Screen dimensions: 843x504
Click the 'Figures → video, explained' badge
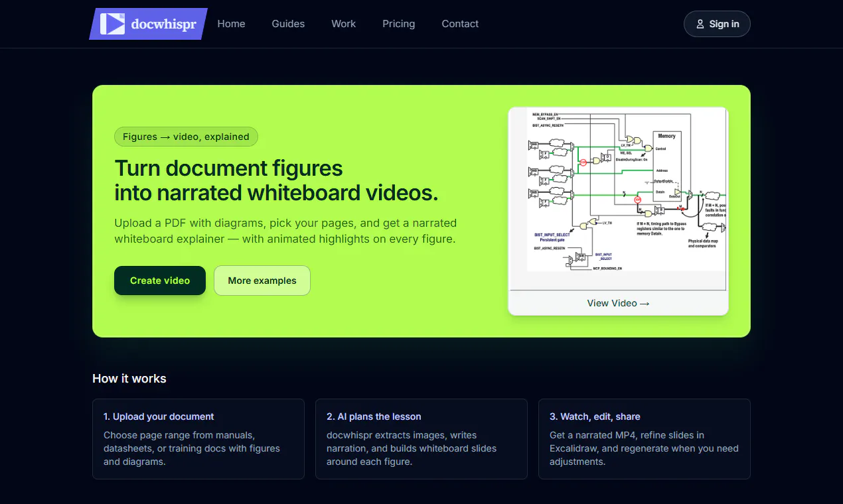(x=186, y=137)
